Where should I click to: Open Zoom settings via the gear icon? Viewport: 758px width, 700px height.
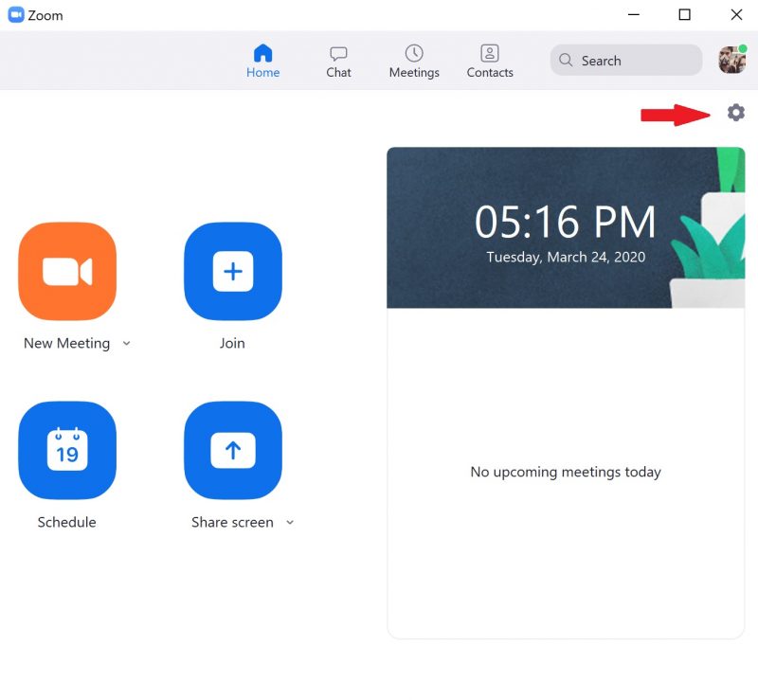click(x=735, y=113)
